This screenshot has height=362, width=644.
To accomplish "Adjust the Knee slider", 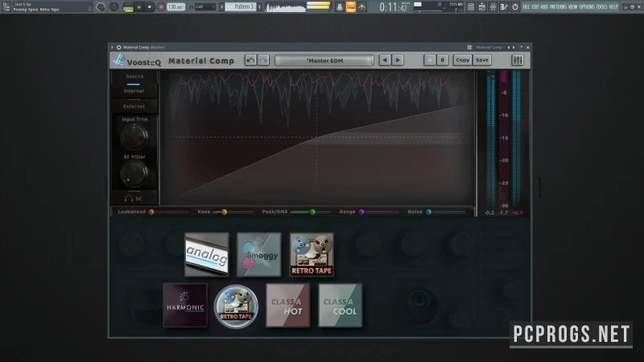I will click(x=233, y=212).
